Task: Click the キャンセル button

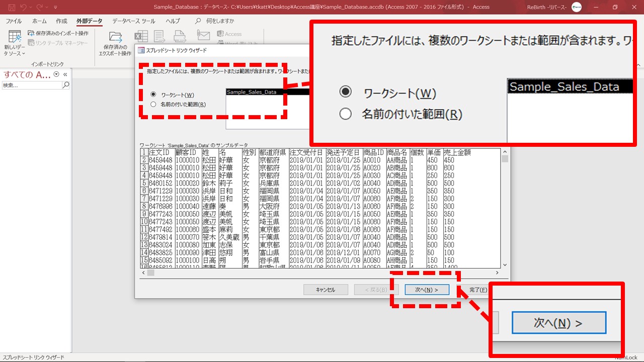Action: click(325, 290)
